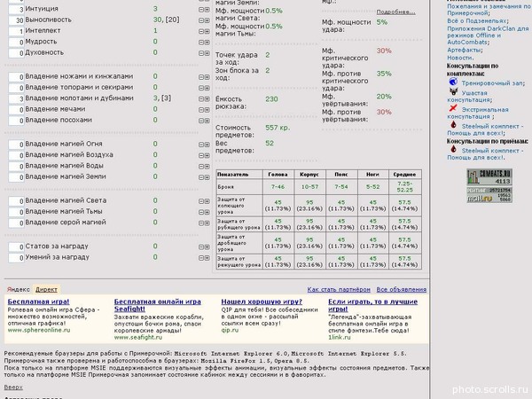Visit the qip.ru ad address

[x=230, y=330]
